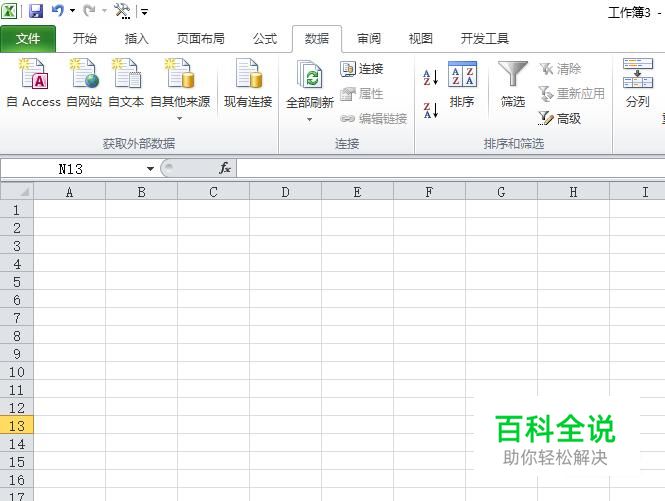Screen dimensions: 665x501
Task: Switch to the 视图 ribbon tab
Action: pyautogui.click(x=420, y=39)
